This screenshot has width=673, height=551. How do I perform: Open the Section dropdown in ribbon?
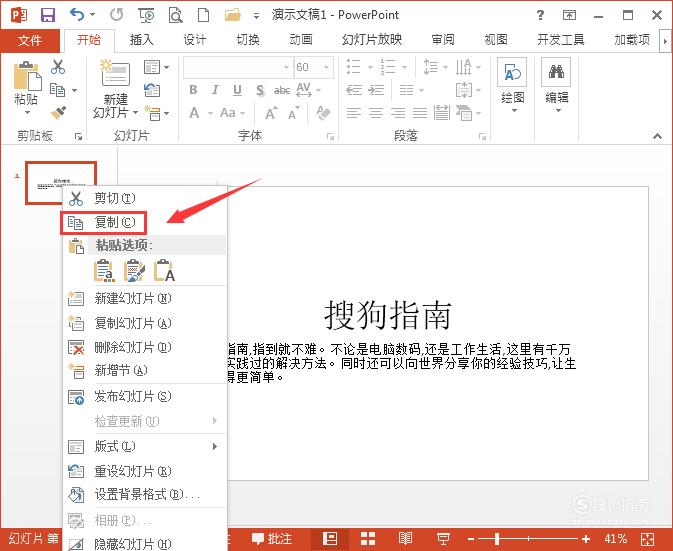pos(156,113)
